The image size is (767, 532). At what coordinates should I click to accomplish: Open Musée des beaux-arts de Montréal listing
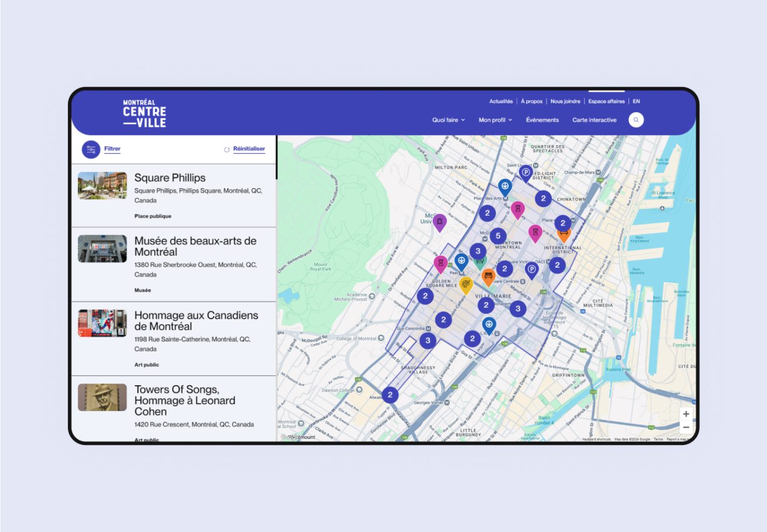click(x=195, y=246)
